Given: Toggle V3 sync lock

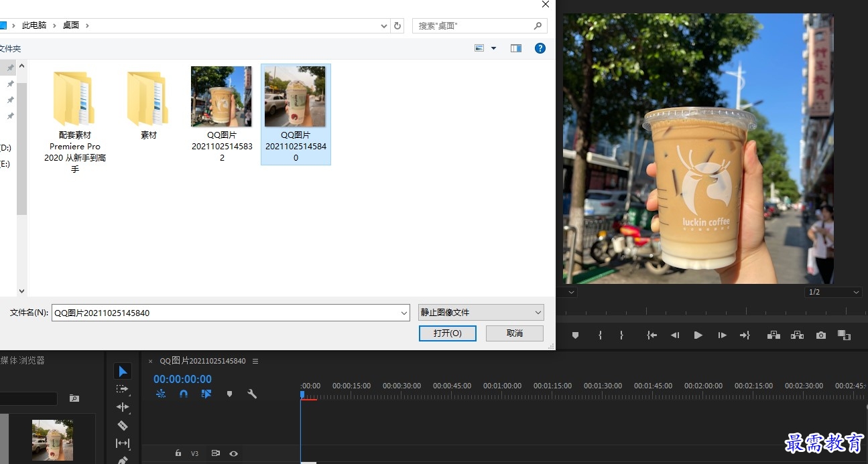Looking at the screenshot, I should click(215, 453).
